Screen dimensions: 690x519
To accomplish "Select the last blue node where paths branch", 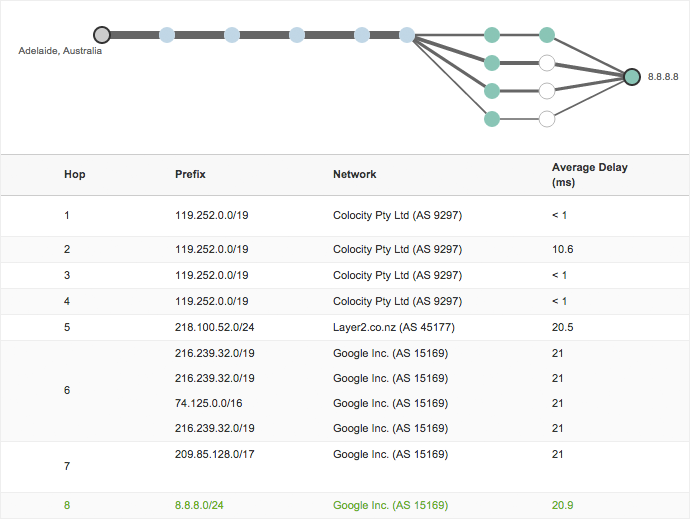I will 407,35.
